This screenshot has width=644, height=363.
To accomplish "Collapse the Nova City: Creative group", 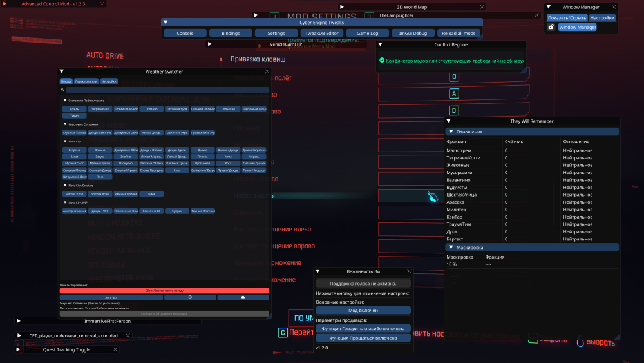I will [x=65, y=186].
